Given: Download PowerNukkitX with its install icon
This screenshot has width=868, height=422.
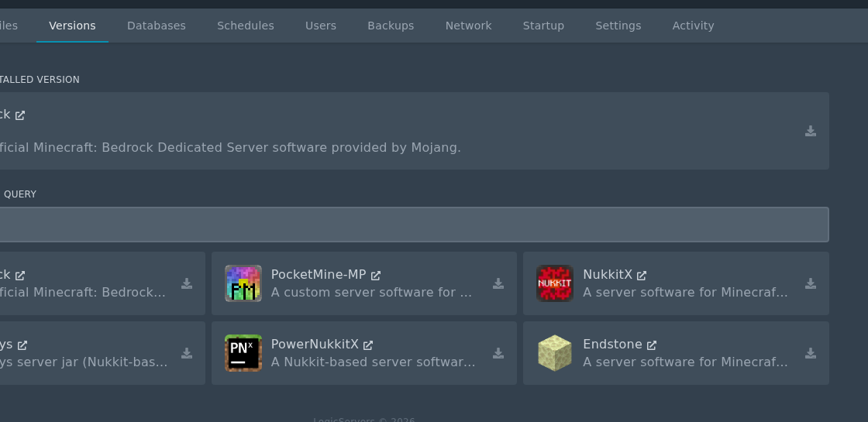Looking at the screenshot, I should 498,353.
